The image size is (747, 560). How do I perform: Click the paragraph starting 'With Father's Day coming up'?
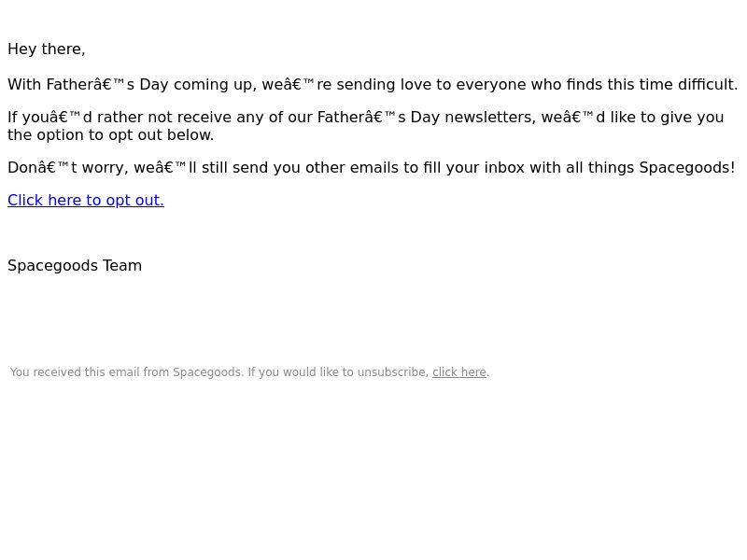[373, 85]
